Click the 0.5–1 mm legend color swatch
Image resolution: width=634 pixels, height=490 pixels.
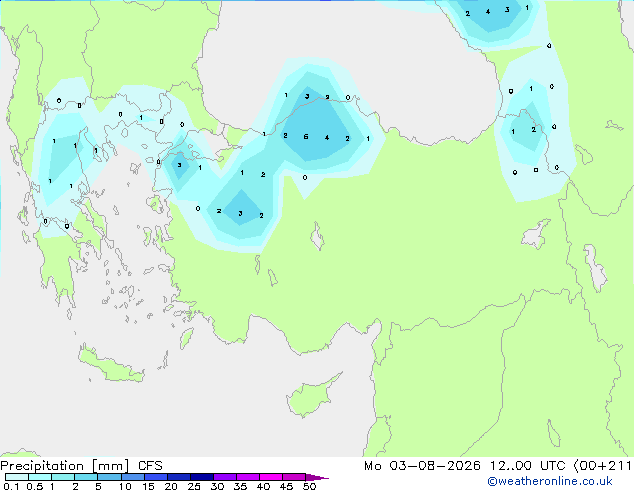[x=40, y=477]
